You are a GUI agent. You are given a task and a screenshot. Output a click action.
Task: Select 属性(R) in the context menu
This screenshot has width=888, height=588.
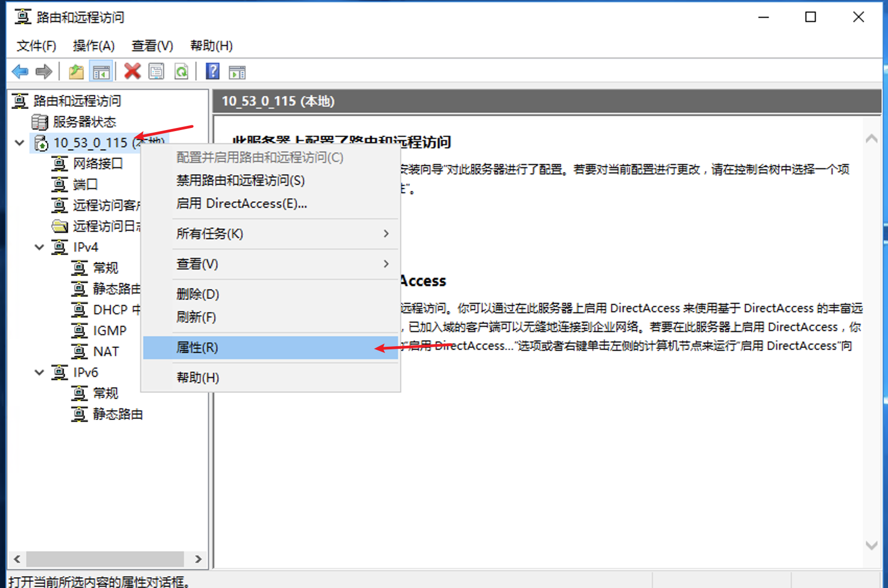click(197, 347)
